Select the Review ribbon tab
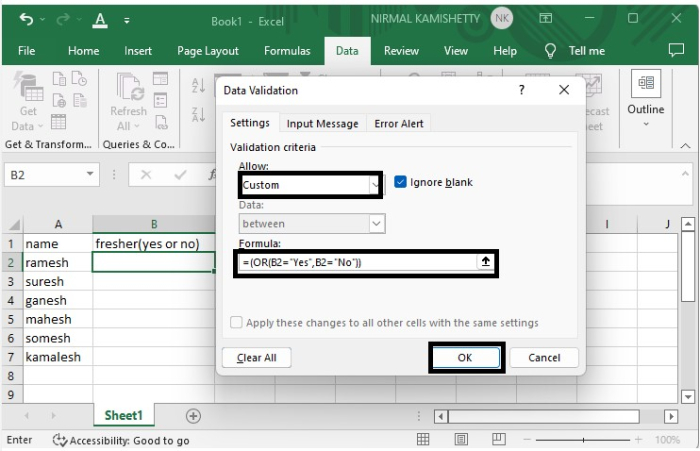Image resolution: width=700 pixels, height=451 pixels. [401, 51]
